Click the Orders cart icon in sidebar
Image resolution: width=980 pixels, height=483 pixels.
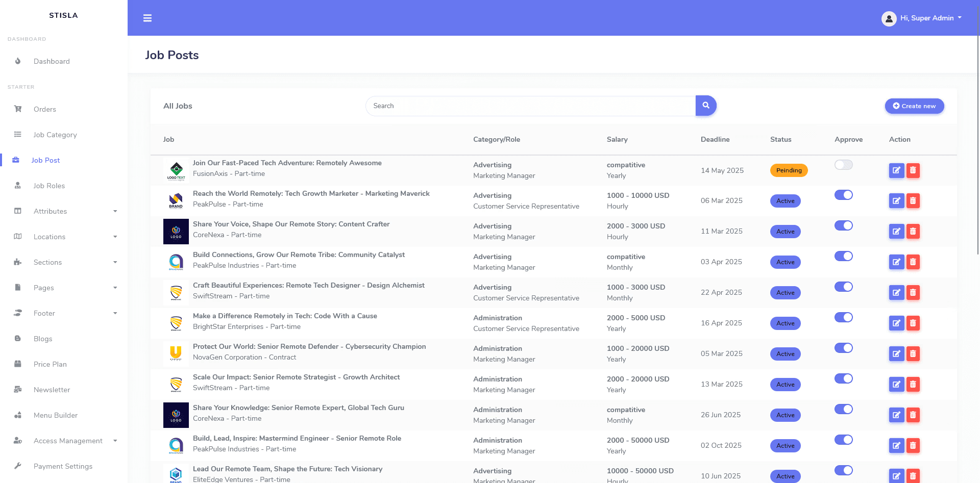click(x=18, y=109)
